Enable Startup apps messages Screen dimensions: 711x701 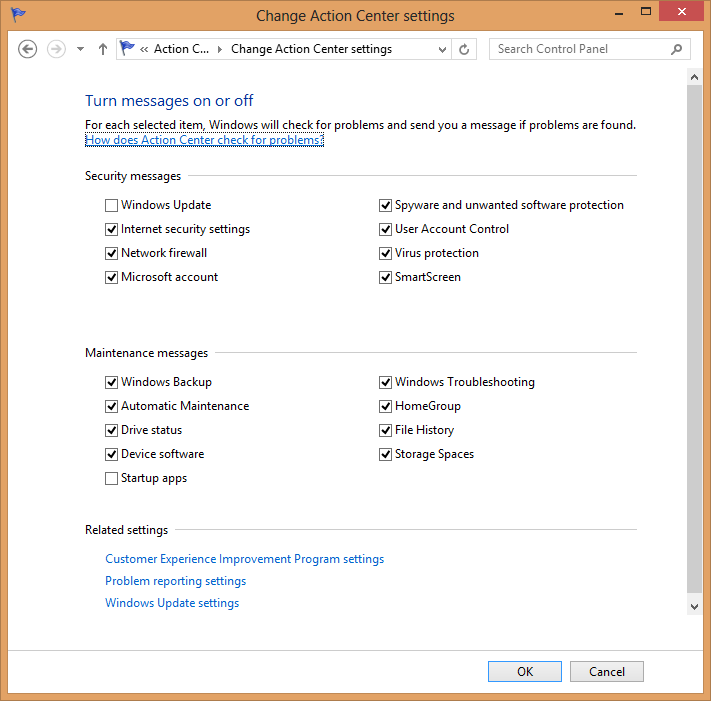(x=111, y=478)
